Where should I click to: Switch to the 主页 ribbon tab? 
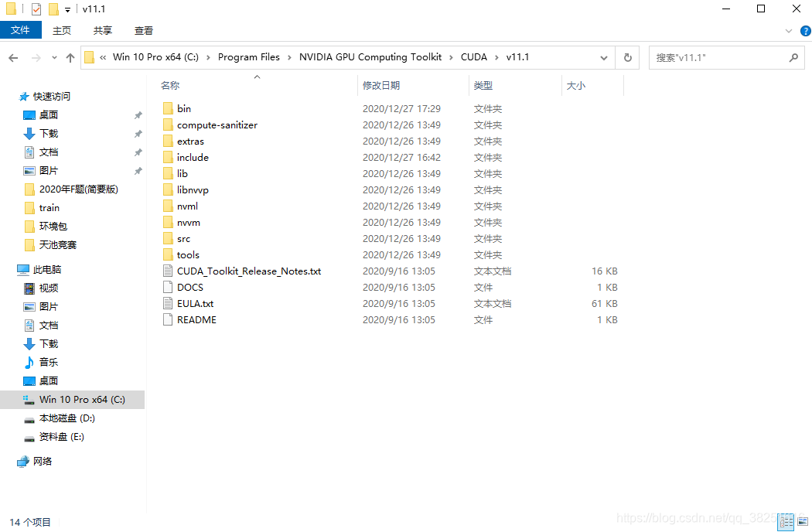coord(62,31)
